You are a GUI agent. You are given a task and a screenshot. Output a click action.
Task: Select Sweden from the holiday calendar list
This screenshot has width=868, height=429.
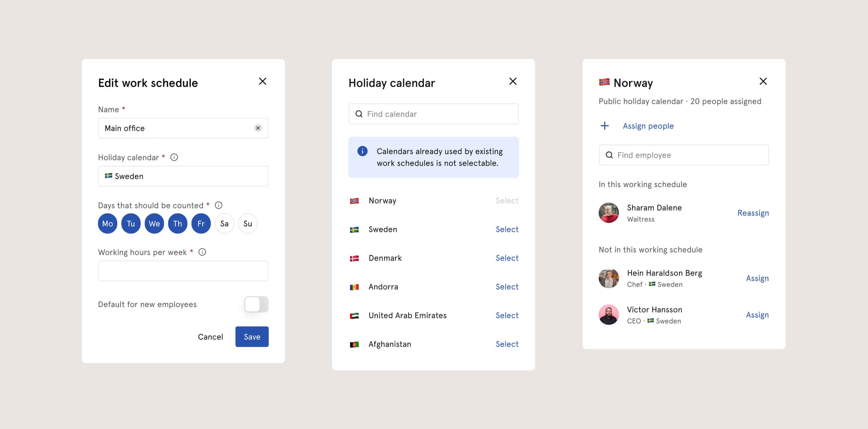(x=507, y=229)
